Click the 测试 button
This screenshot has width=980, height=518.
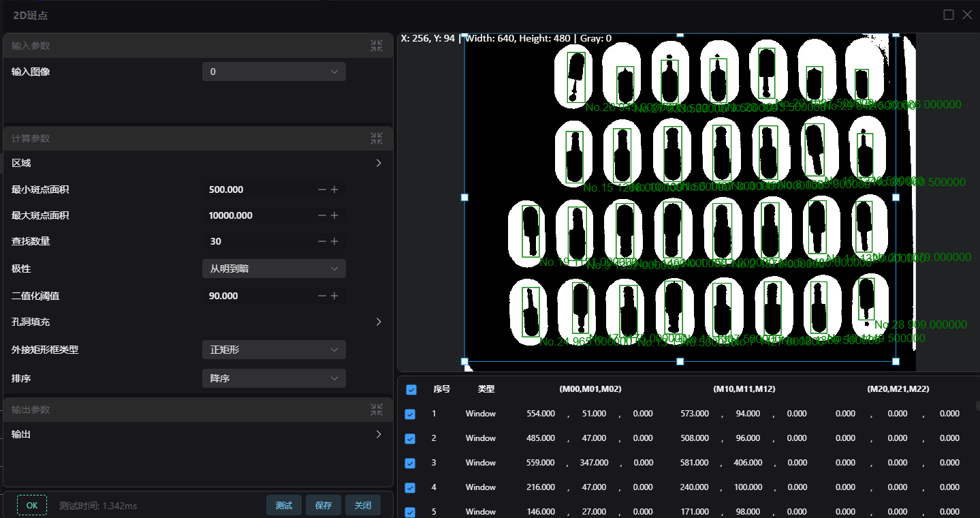tap(284, 505)
